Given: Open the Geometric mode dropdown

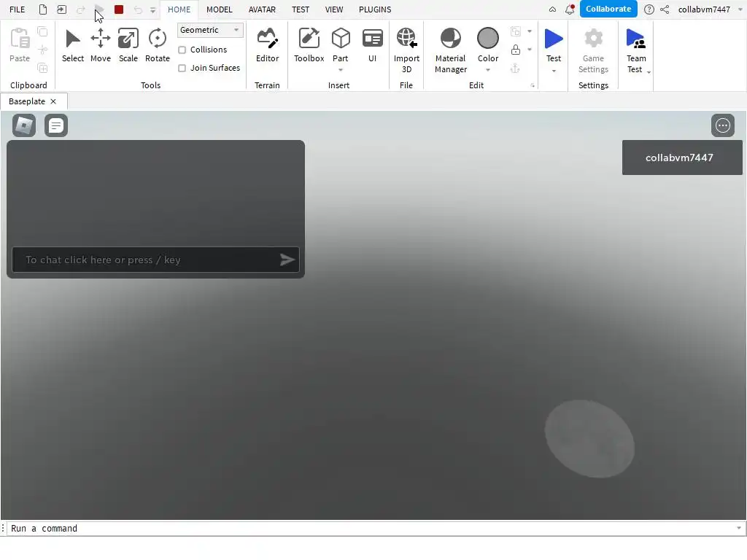Looking at the screenshot, I should click(210, 30).
